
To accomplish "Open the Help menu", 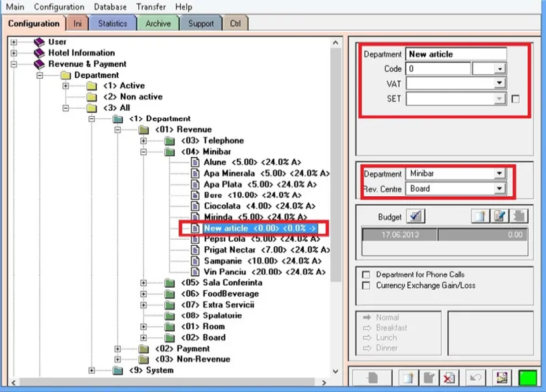I will click(184, 7).
